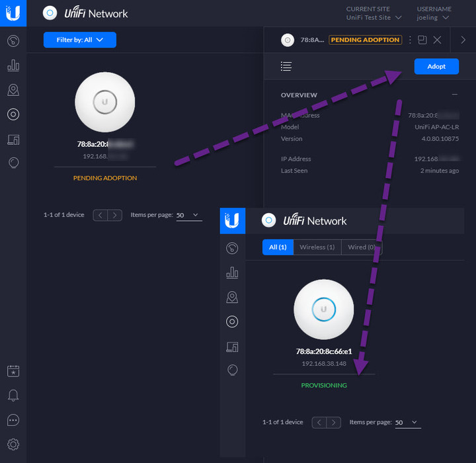The height and width of the screenshot is (463, 476).
Task: Click MAC 78:8a:20:8c:66:e1 device name
Action: (x=324, y=351)
